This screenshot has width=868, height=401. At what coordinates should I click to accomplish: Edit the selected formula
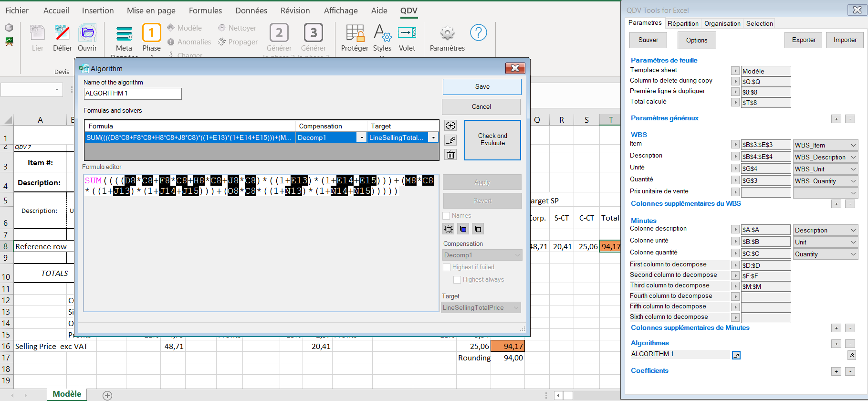(450, 140)
